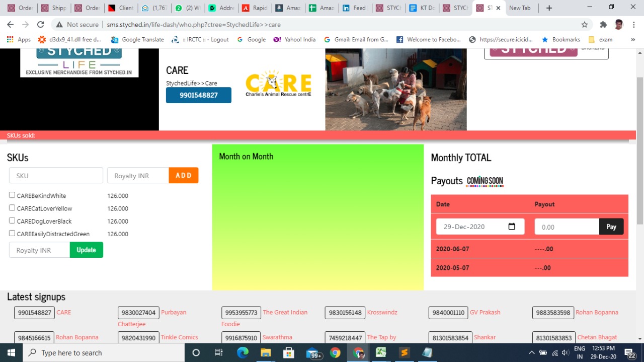Open the Swarathma signup link

point(277,337)
